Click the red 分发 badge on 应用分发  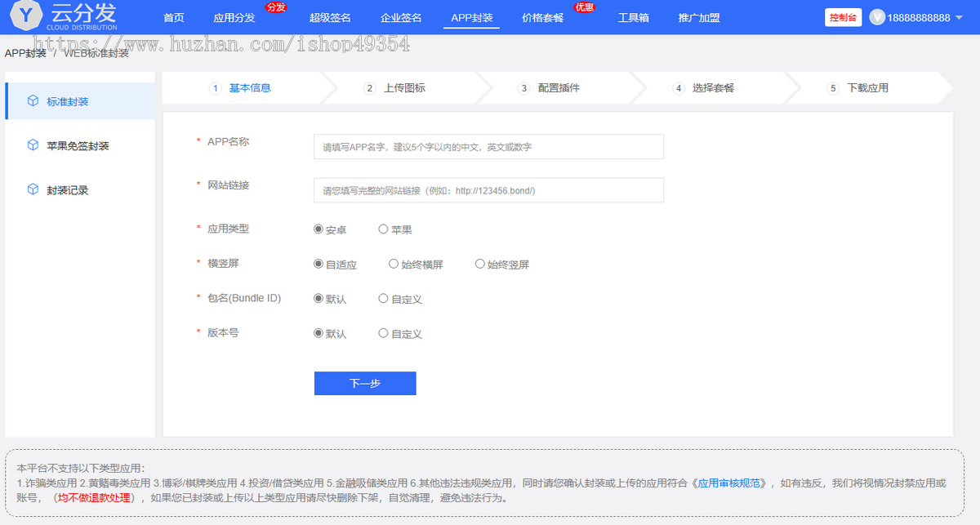275,7
